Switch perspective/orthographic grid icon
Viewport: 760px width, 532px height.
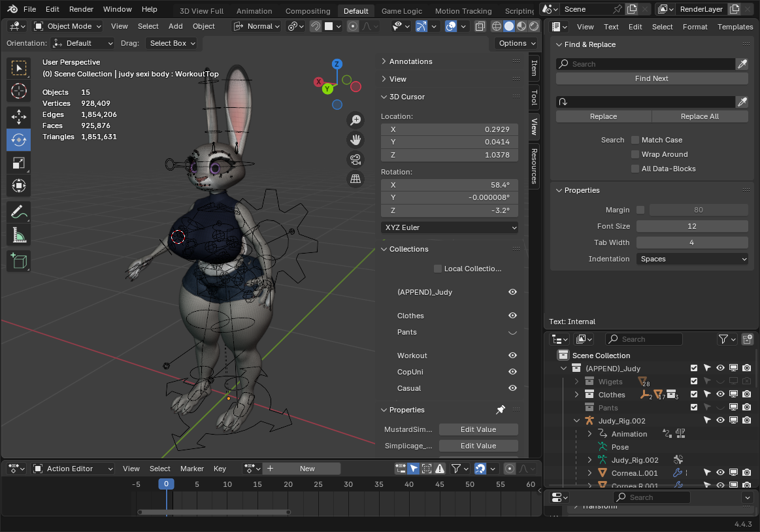point(355,179)
